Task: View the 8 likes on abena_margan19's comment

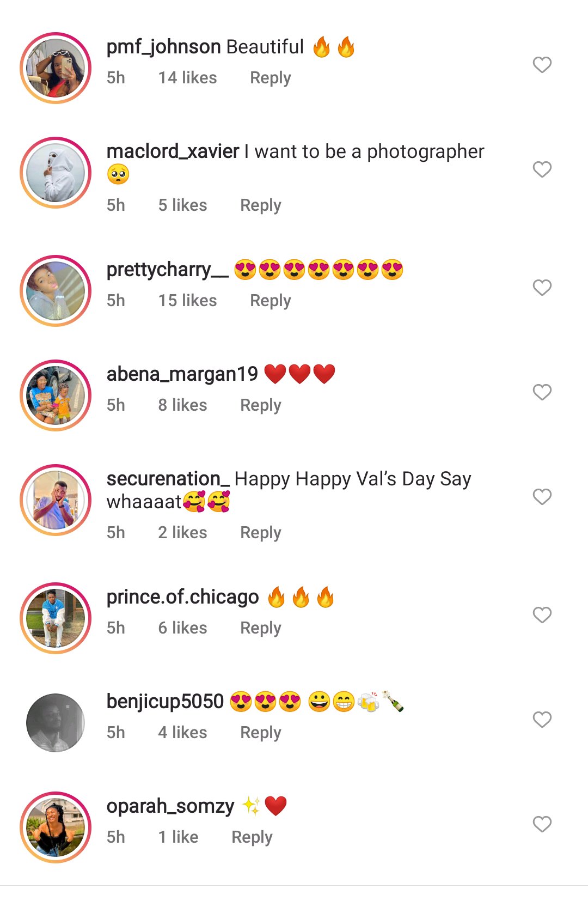Action: [x=182, y=405]
